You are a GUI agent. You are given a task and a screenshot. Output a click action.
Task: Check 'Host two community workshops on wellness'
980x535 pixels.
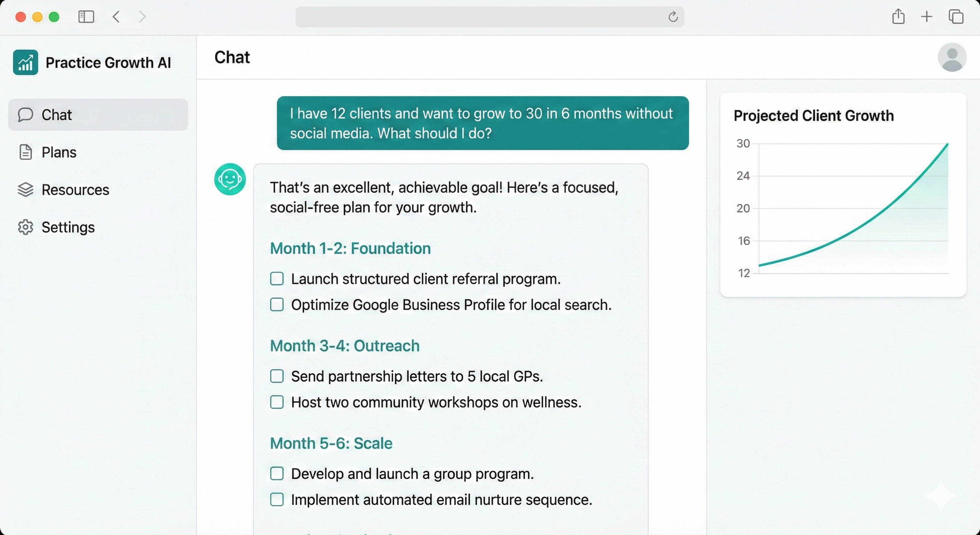click(277, 402)
